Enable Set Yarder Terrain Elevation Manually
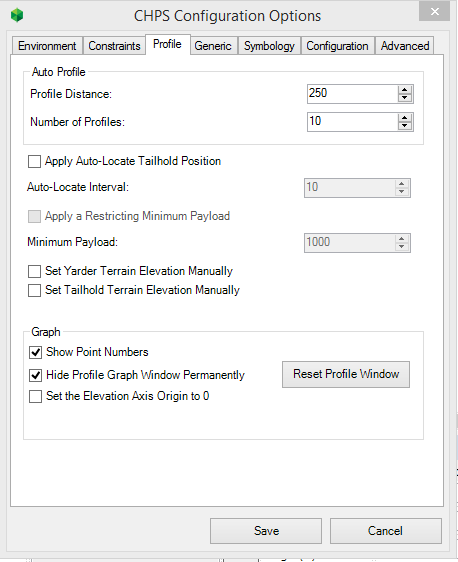The image size is (458, 562). pos(34,271)
